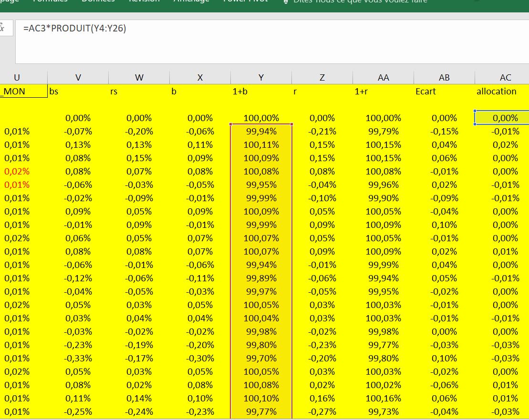The width and height of the screenshot is (529, 420).
Task: Click the 'bs' label cell
Action: 78,92
